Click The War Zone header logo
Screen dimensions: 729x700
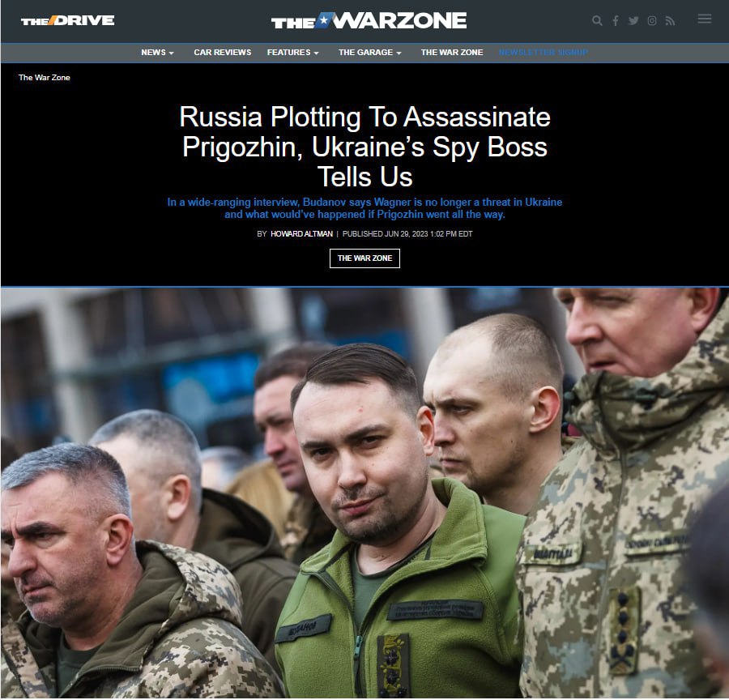pos(369,20)
